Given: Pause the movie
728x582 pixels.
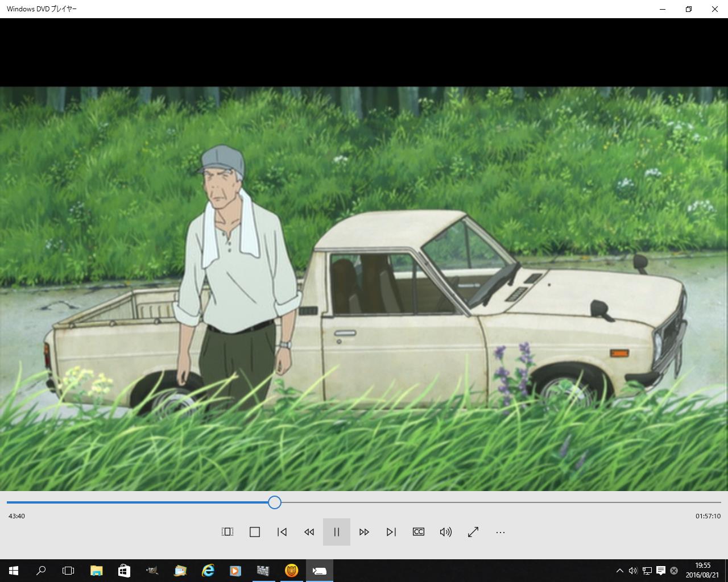Looking at the screenshot, I should point(337,532).
